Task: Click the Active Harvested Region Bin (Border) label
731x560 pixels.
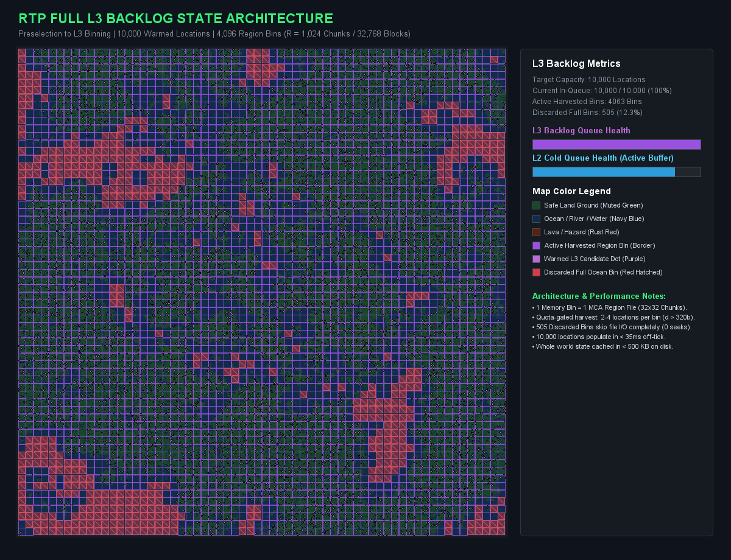Action: click(x=600, y=245)
